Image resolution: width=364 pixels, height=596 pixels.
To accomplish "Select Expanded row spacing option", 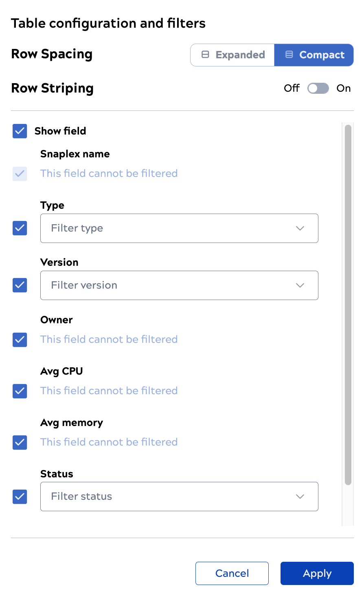I will (232, 55).
